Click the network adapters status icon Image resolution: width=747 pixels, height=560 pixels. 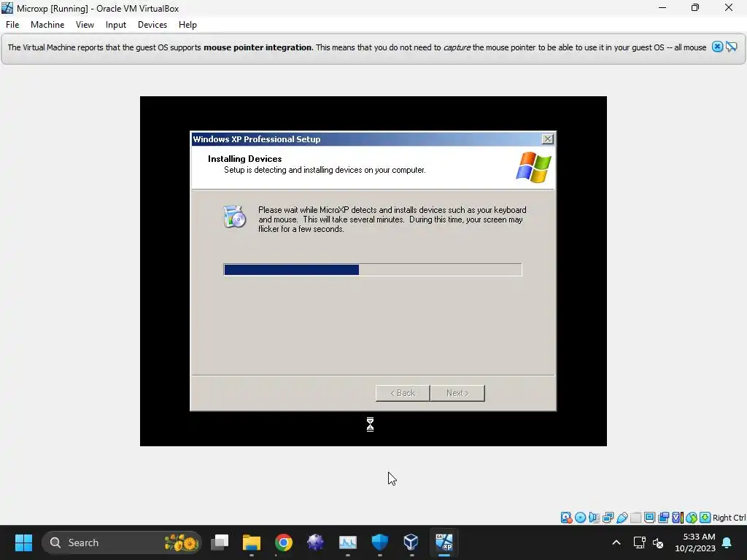[608, 518]
